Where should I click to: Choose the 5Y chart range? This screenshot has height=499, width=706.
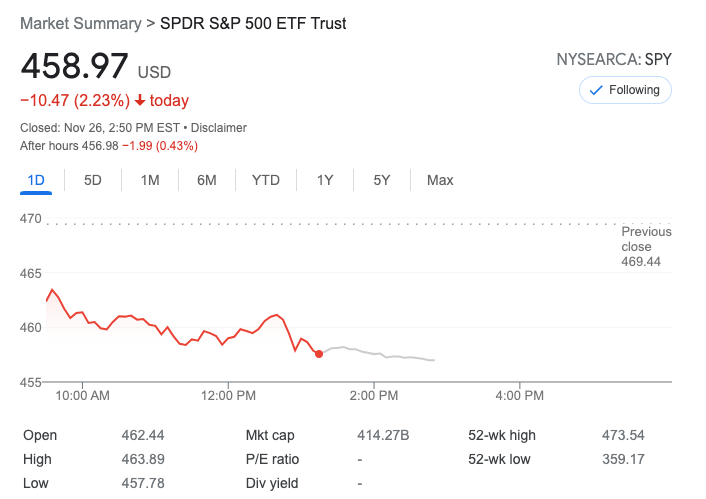[382, 180]
